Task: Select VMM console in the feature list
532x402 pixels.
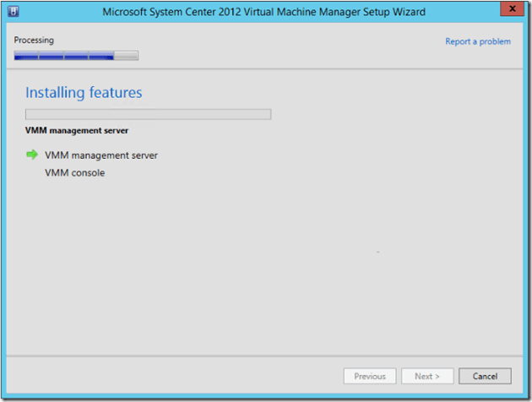Action: tap(74, 173)
